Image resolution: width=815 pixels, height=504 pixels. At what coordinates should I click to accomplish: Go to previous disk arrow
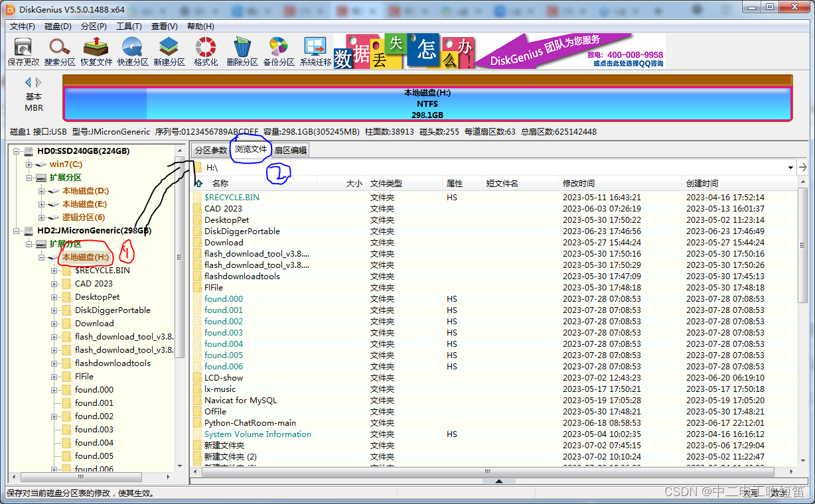pos(28,83)
